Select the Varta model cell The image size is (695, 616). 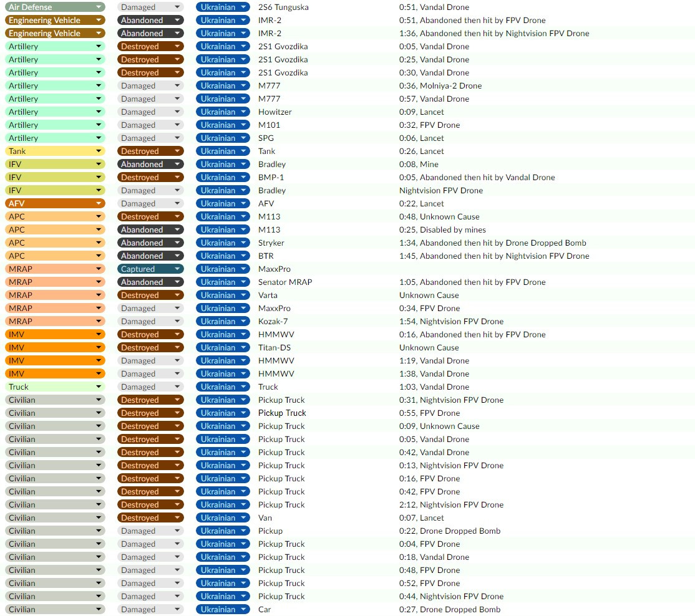[x=268, y=295]
